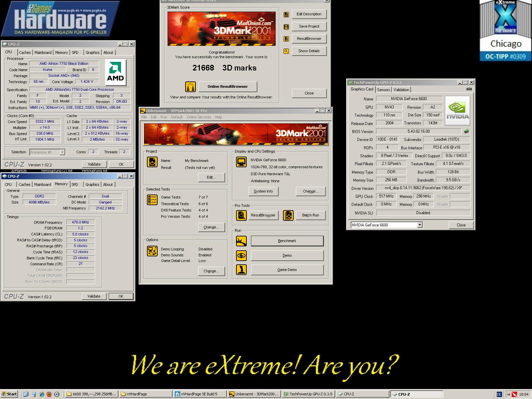Switch to About tab in lower CPU-Z
Screen dimensions: 532x399
(108, 185)
